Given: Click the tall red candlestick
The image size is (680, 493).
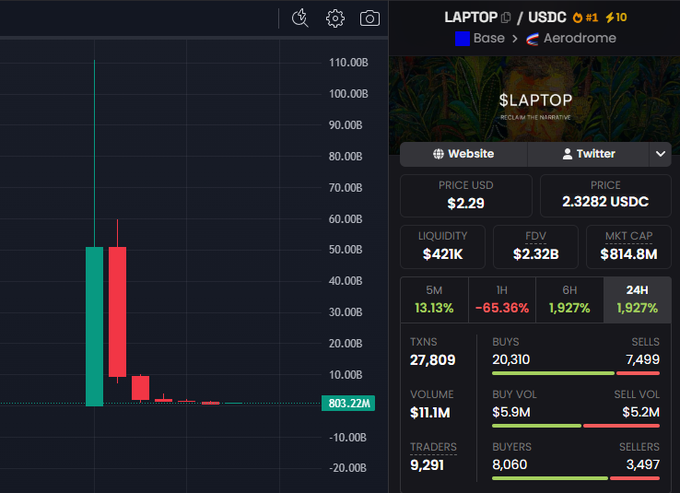Looking at the screenshot, I should pos(117,312).
